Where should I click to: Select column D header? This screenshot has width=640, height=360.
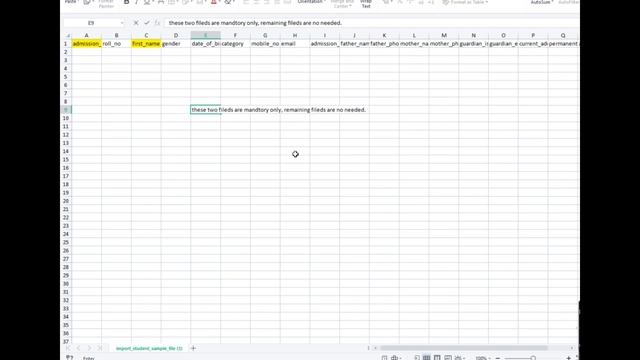tap(176, 36)
